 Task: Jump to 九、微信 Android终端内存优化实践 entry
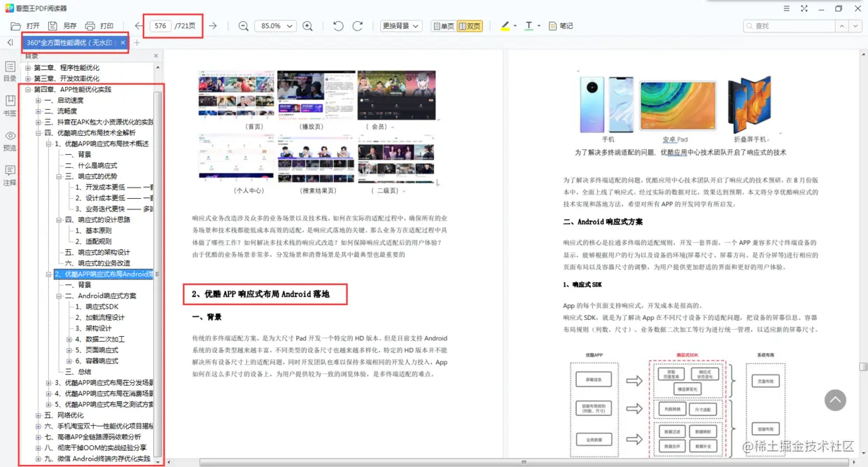[97, 459]
